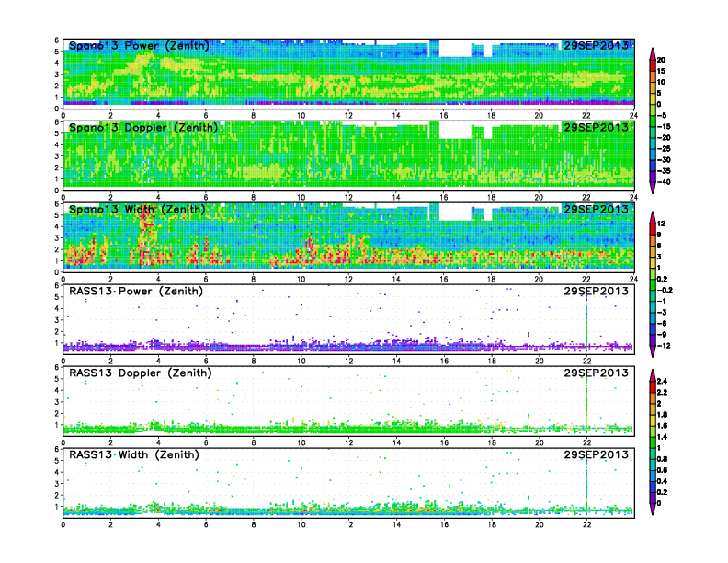Click the "10" label on the top colorbar
This screenshot has height=563, width=728.
(661, 82)
